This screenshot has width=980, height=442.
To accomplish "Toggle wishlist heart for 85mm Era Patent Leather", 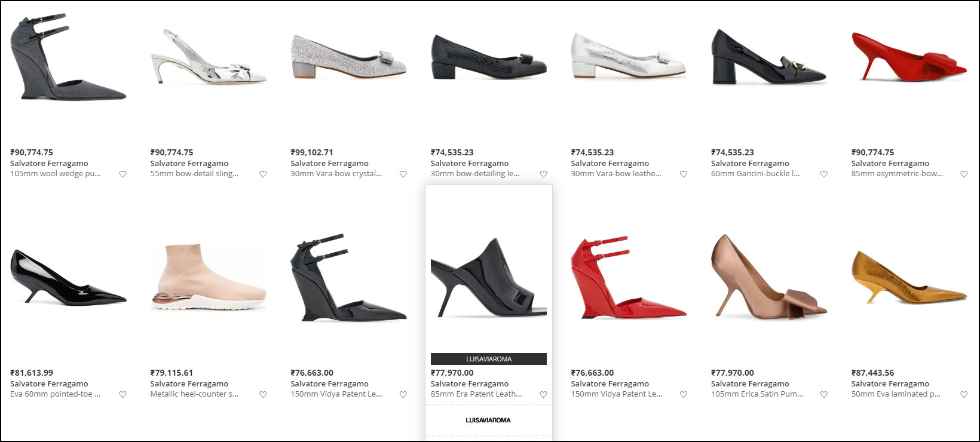I will [x=543, y=395].
